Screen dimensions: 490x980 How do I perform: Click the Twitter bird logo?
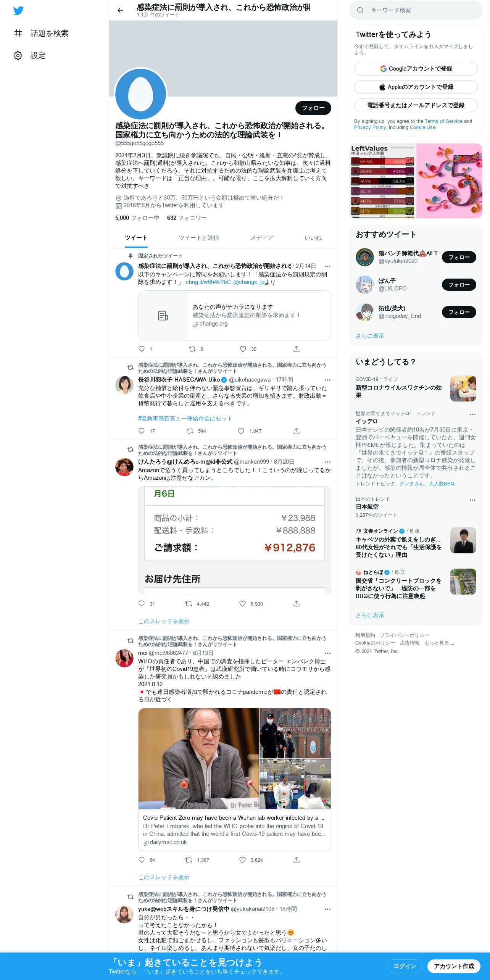[x=18, y=11]
